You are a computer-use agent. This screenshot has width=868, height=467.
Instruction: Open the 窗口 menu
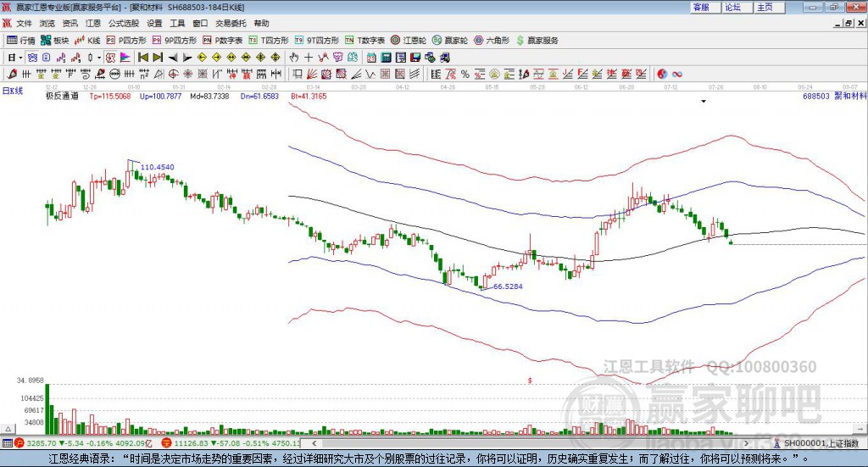(x=200, y=23)
